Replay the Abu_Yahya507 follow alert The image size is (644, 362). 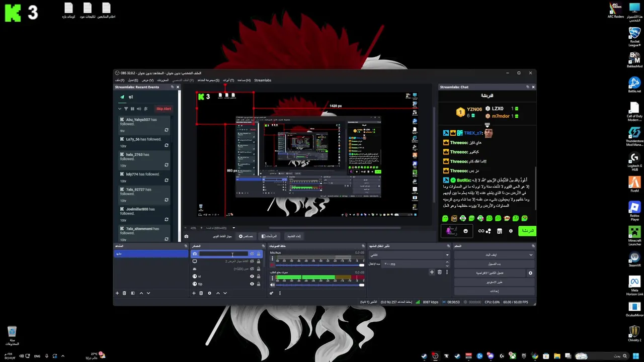(x=167, y=130)
